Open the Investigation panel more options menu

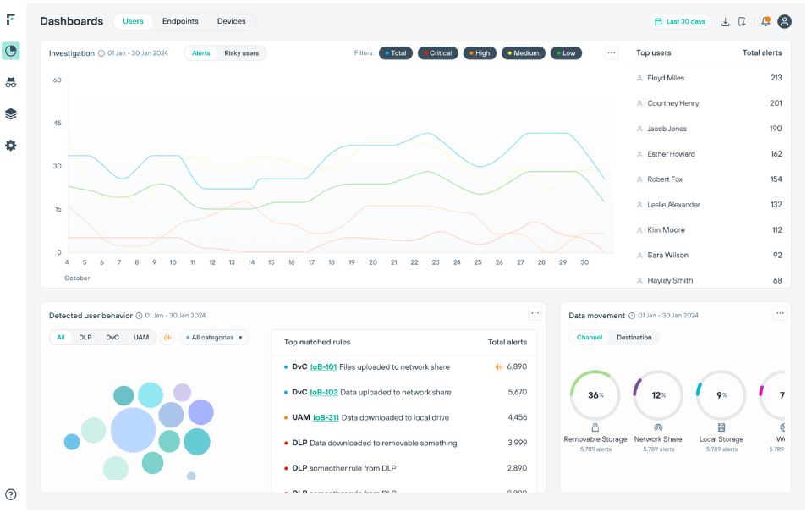611,52
